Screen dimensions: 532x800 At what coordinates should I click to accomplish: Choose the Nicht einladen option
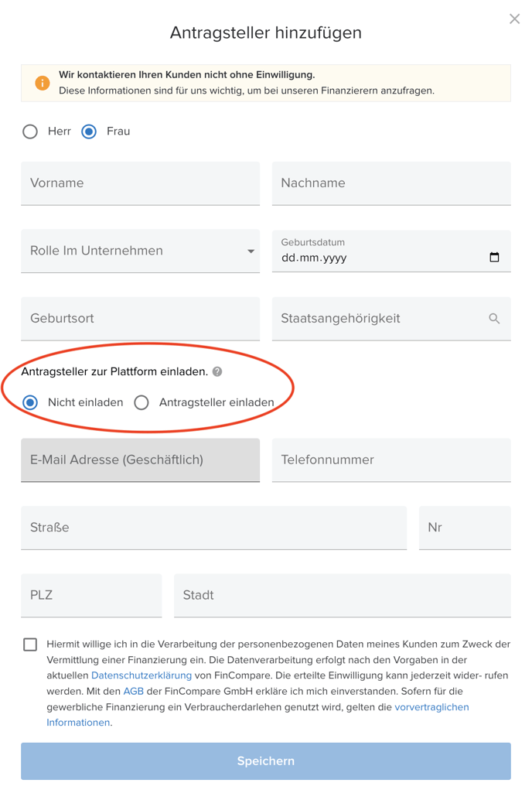[x=30, y=402]
